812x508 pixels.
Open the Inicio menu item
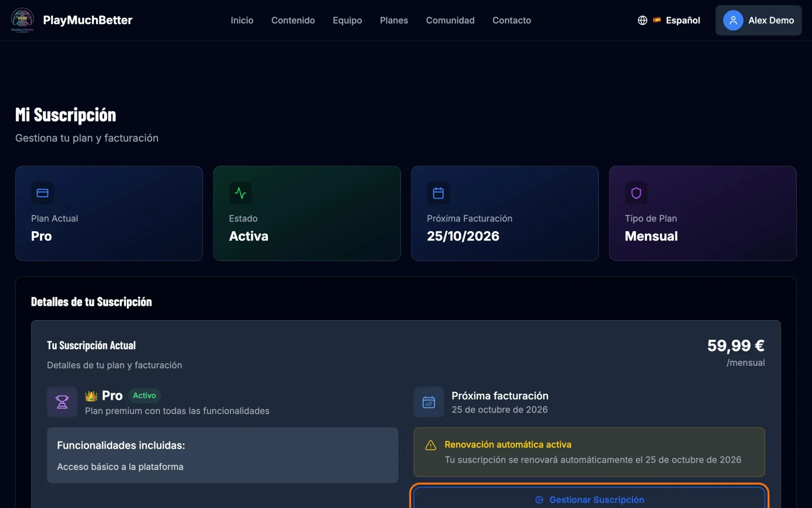pos(242,20)
